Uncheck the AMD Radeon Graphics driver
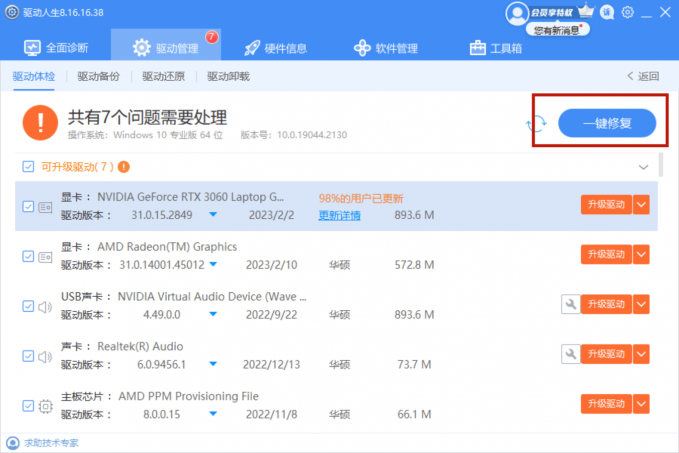This screenshot has height=453, width=679. [x=28, y=256]
